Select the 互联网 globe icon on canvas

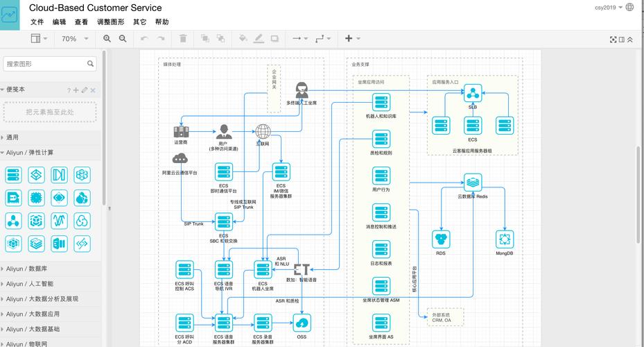click(263, 132)
